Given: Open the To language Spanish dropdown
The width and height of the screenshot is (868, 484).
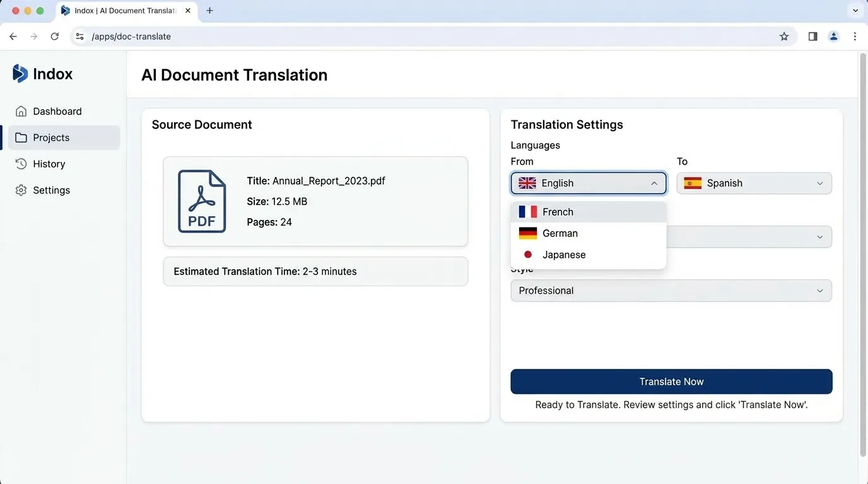Looking at the screenshot, I should [754, 183].
